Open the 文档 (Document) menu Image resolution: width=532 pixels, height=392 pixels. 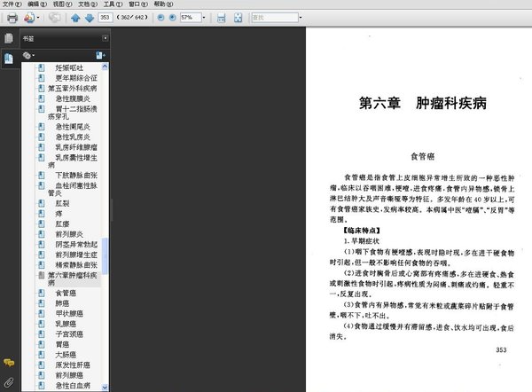tap(88, 4)
